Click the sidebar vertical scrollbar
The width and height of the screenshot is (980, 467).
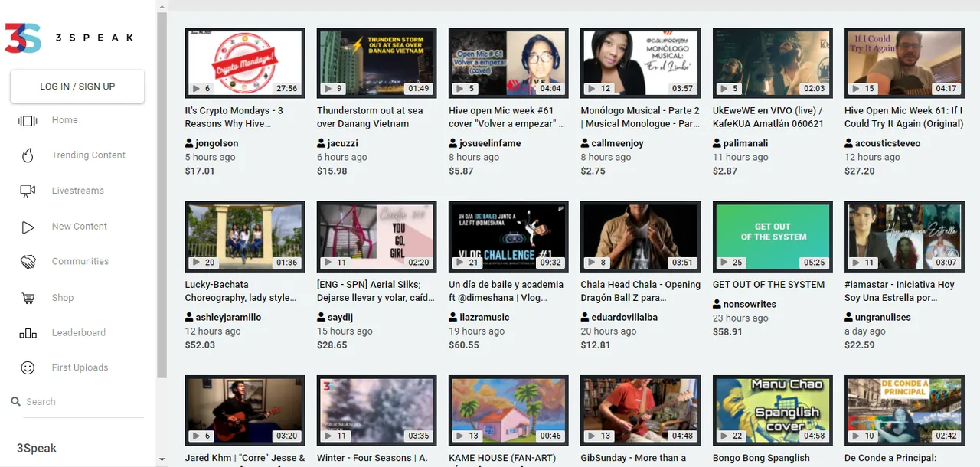(162, 194)
